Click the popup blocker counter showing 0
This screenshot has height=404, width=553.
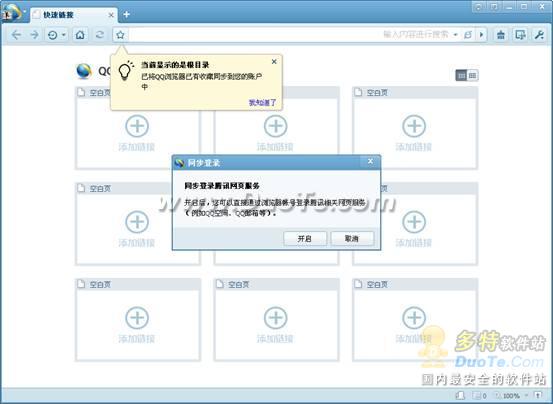[x=480, y=396]
